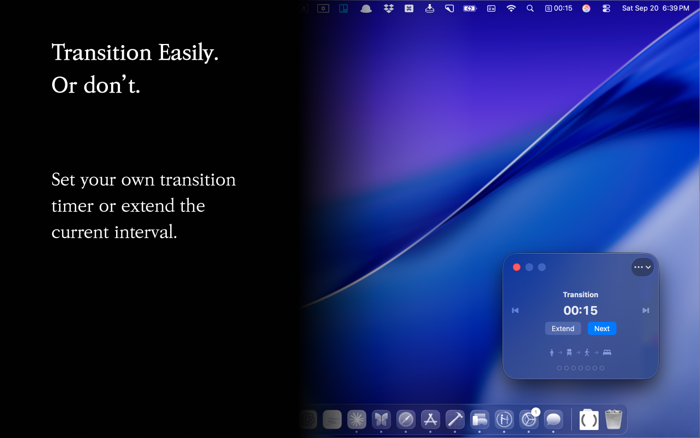This screenshot has height=438, width=700.
Task: Select the chair sitting posture icon
Action: 569,352
